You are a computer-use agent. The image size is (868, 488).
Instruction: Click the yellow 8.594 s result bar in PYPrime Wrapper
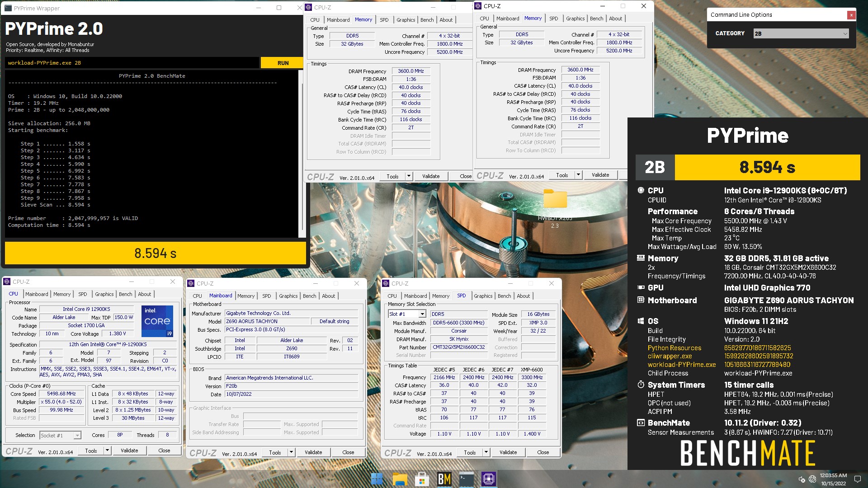pos(155,253)
